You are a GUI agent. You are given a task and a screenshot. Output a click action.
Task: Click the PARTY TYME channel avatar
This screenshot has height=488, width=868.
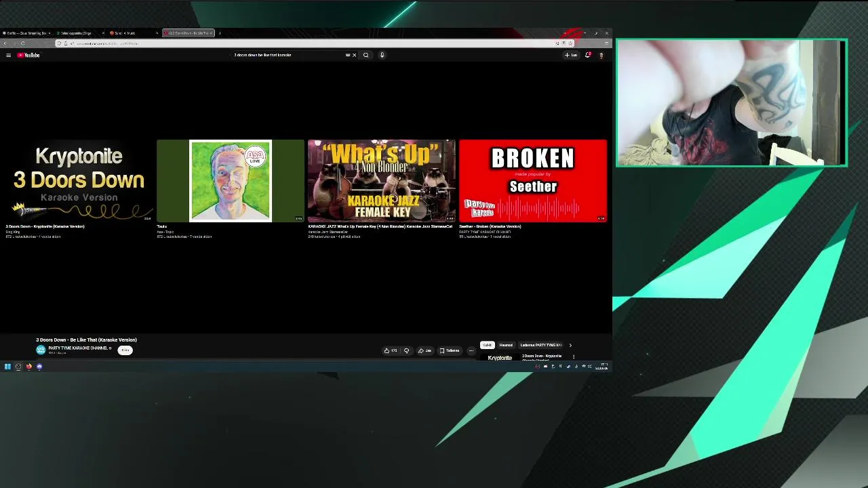point(41,350)
